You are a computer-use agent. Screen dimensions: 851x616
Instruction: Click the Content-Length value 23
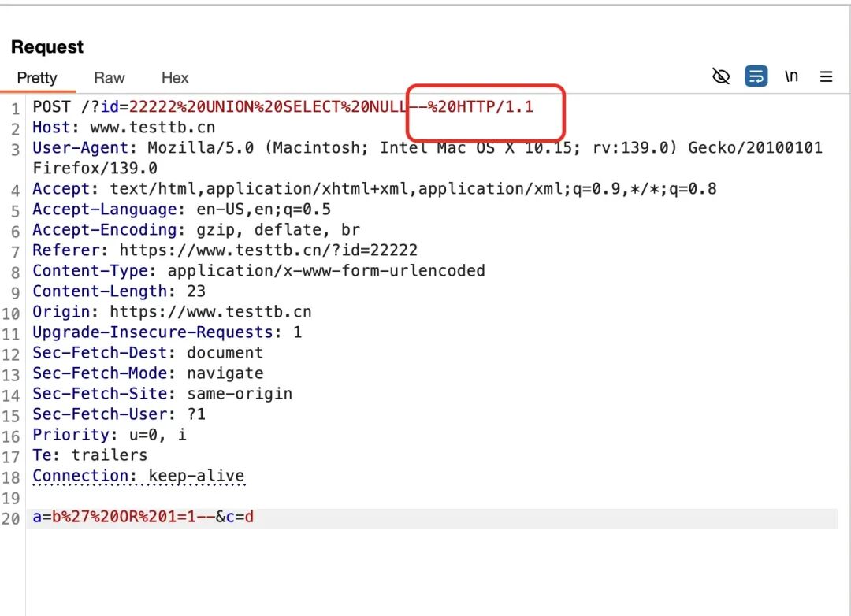click(196, 291)
